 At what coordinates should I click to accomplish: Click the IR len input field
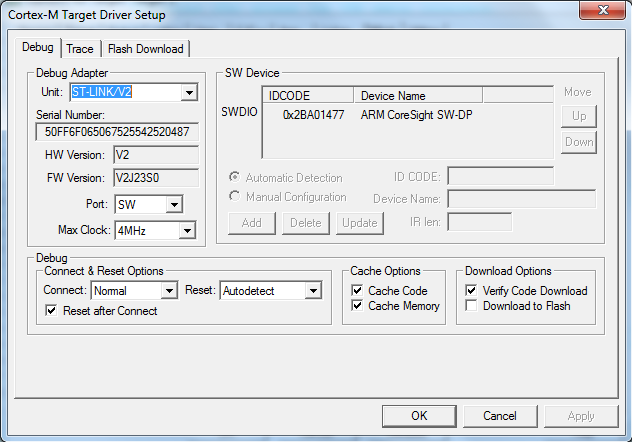[480, 222]
